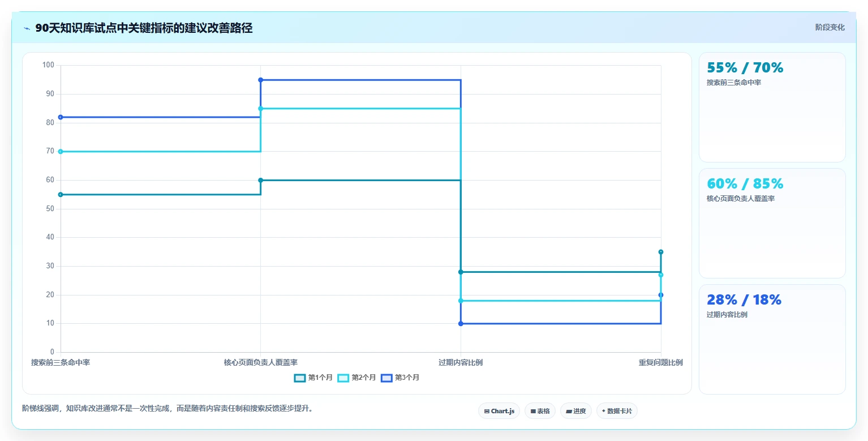Viewport: 868px width, 441px height.
Task: Click the x-axis label 重复问题比例
Action: pyautogui.click(x=661, y=362)
